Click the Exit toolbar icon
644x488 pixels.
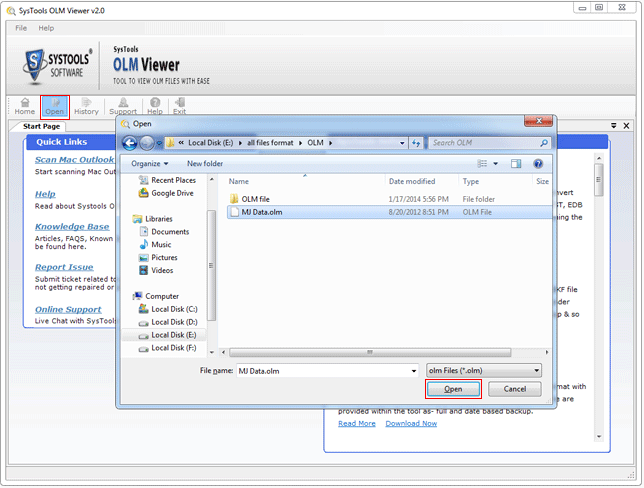pos(179,106)
